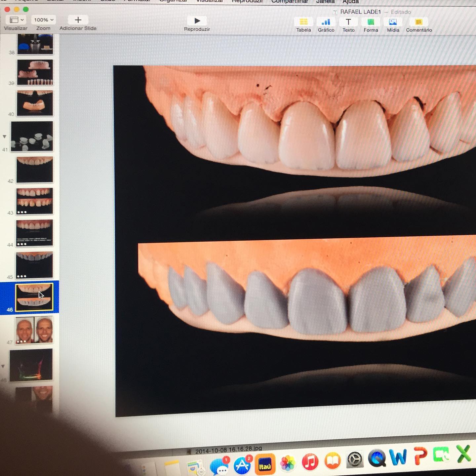Screen dimensions: 476x476
Task: Launch FaceTime from the Dock
Action: pos(441,455)
